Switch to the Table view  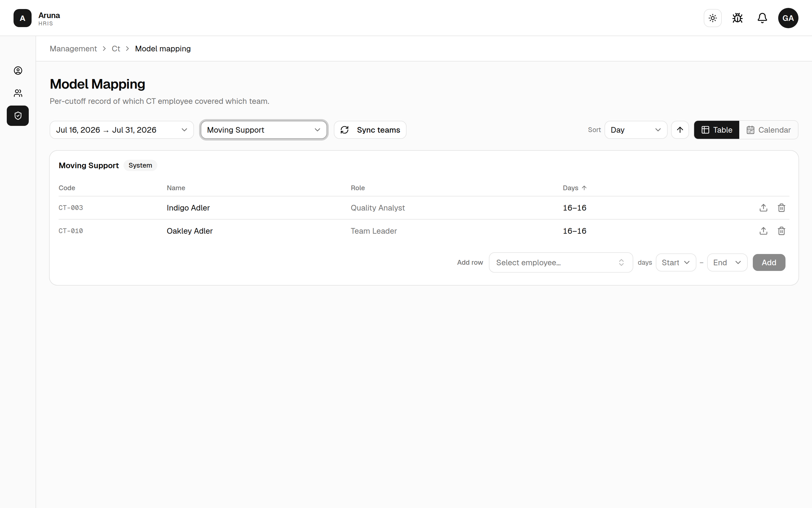(717, 130)
